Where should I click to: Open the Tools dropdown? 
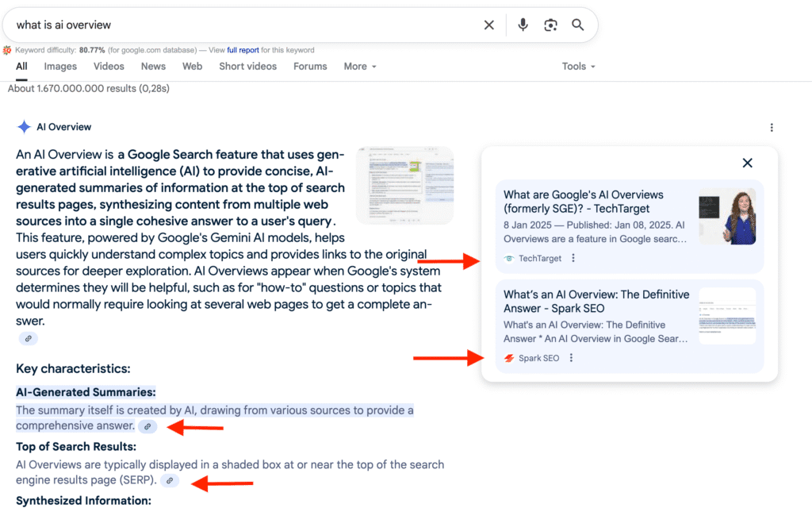pos(578,67)
